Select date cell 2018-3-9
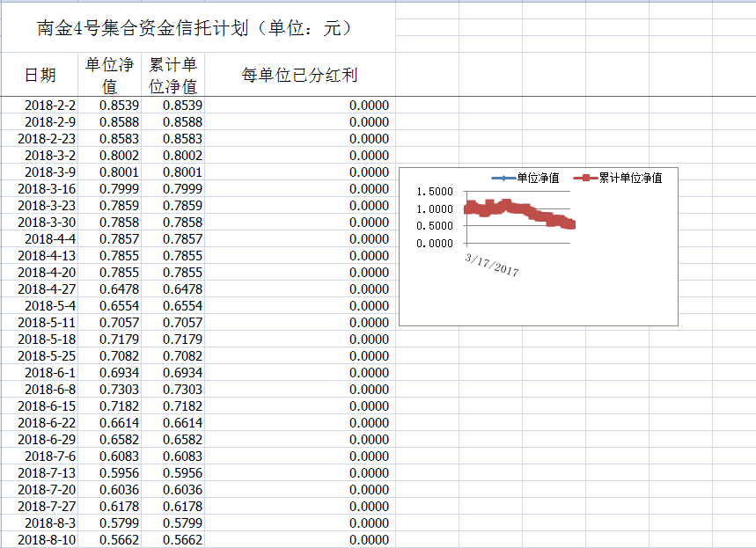 [40, 172]
